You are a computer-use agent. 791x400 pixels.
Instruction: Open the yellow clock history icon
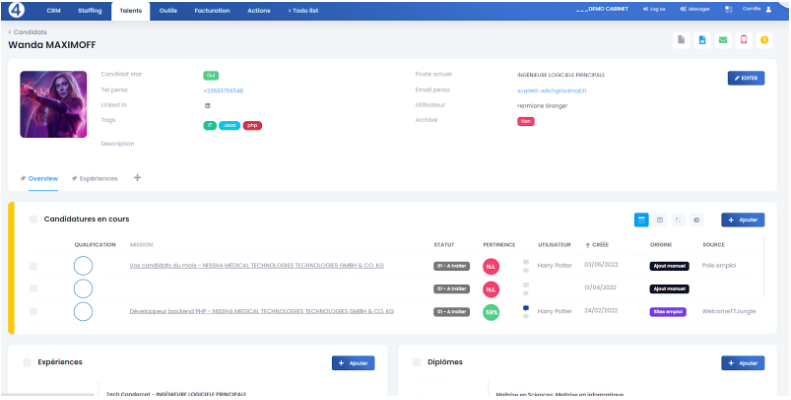coord(764,40)
